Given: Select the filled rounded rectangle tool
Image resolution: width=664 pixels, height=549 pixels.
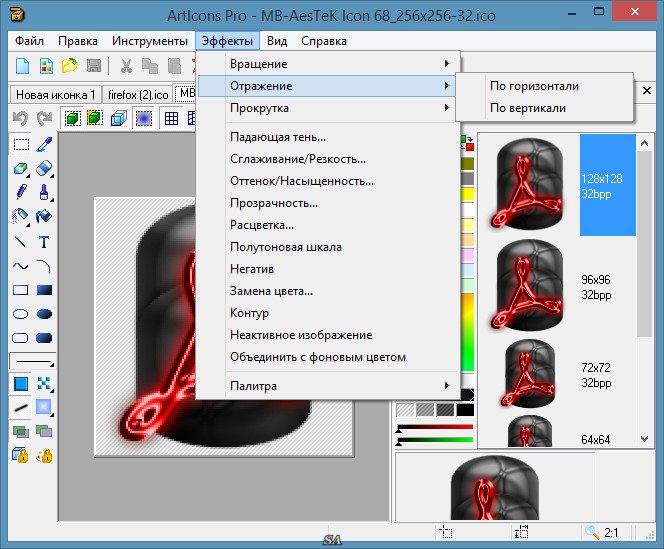Looking at the screenshot, I should 44,338.
